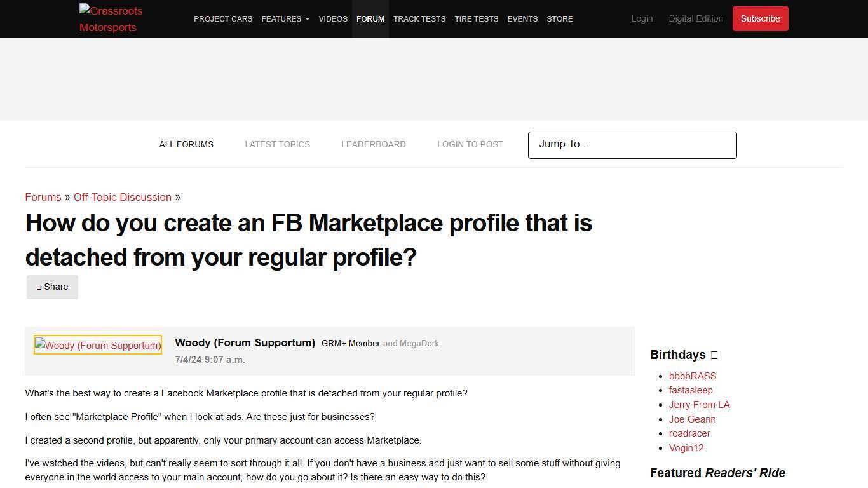This screenshot has width=868, height=488.
Task: Click the calendar icon next to Birthdays
Action: click(714, 355)
